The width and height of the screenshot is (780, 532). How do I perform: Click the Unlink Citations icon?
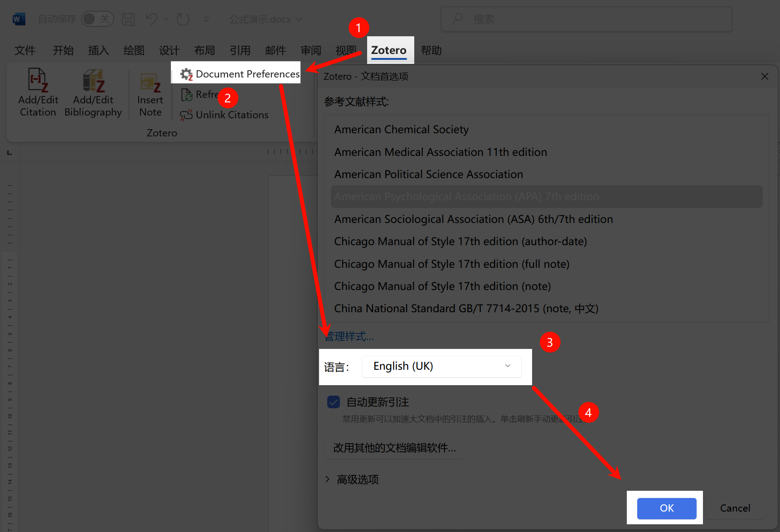(x=186, y=115)
